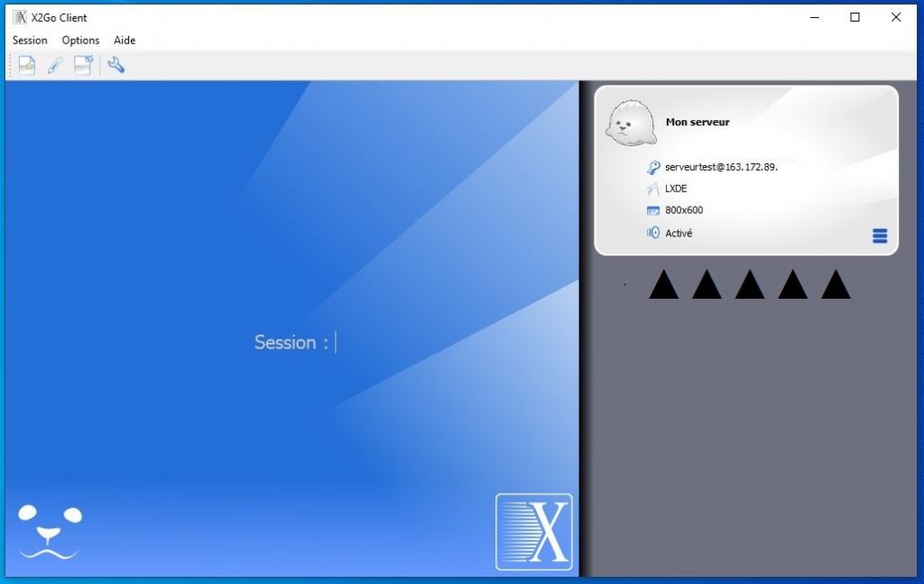
Task: Click the large X2Go logo in the blue panel
Action: pyautogui.click(x=534, y=532)
